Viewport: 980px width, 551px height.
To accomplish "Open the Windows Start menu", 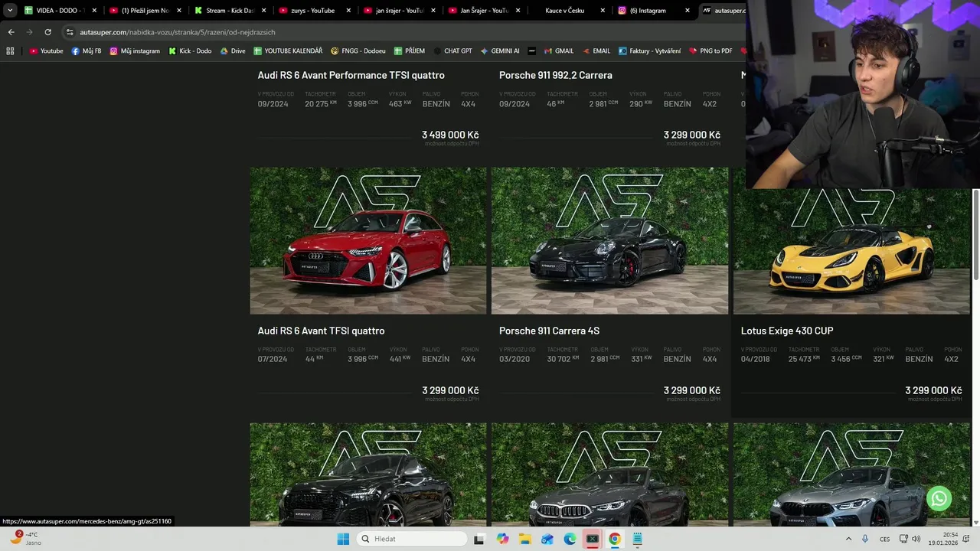I will [x=342, y=539].
